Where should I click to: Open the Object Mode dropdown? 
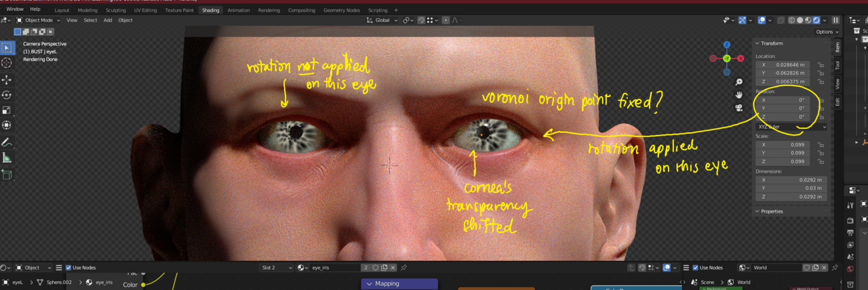click(38, 20)
